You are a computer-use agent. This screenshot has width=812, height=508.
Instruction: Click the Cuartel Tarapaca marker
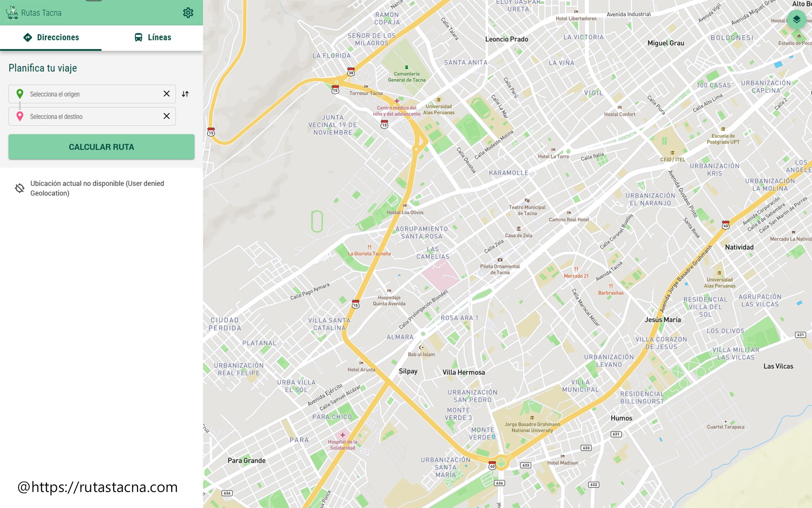pyautogui.click(x=725, y=422)
